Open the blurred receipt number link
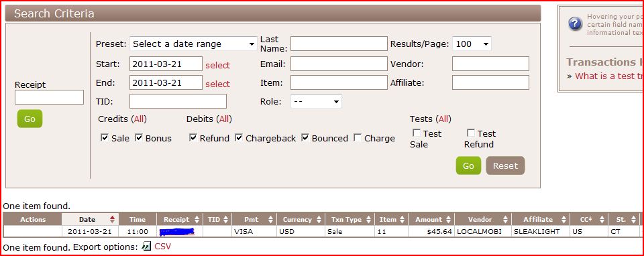644x256 pixels. (176, 232)
